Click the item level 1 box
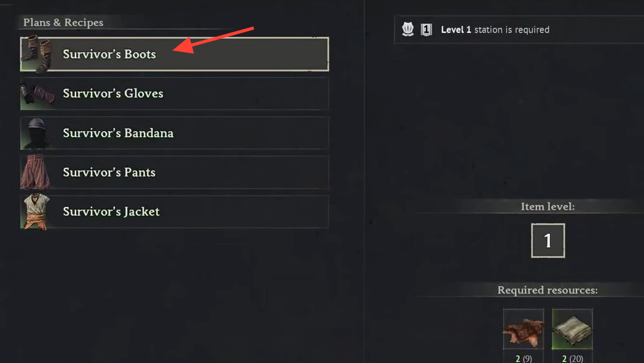The width and height of the screenshot is (644, 363). (x=548, y=241)
